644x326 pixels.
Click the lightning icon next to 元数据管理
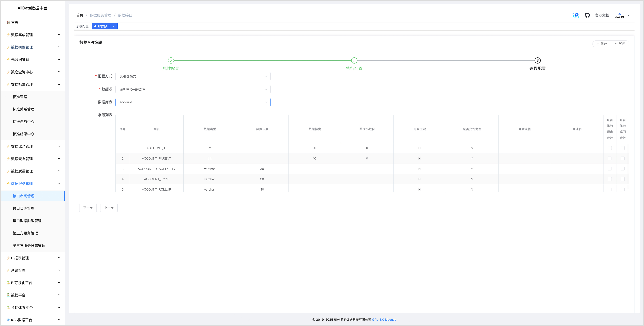click(8, 59)
